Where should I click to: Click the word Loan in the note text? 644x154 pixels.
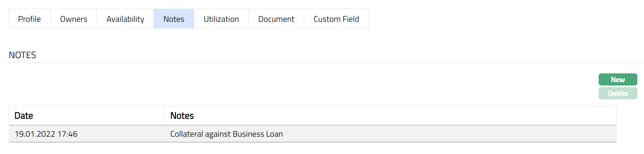pos(274,134)
